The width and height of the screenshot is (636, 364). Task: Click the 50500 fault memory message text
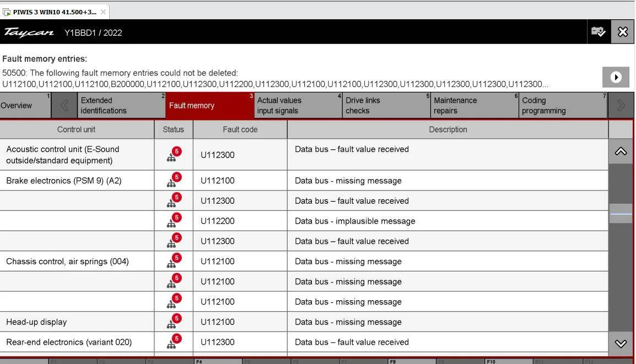(x=275, y=79)
